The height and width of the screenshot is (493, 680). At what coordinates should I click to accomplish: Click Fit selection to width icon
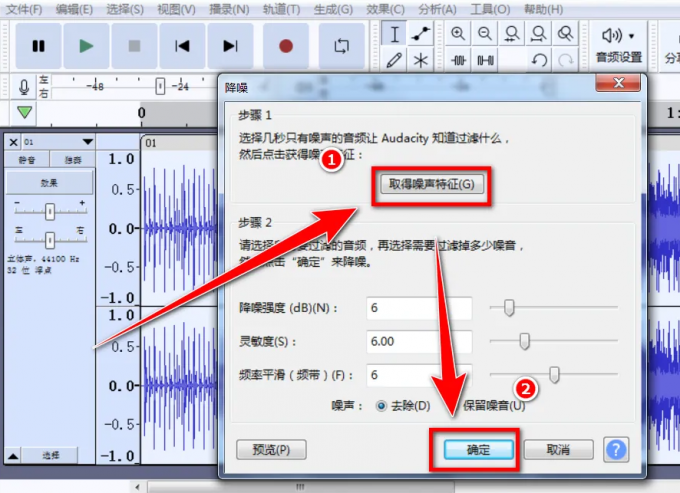click(512, 33)
